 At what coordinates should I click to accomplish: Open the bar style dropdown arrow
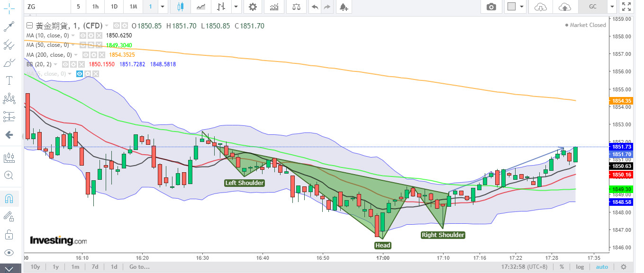coord(235,7)
